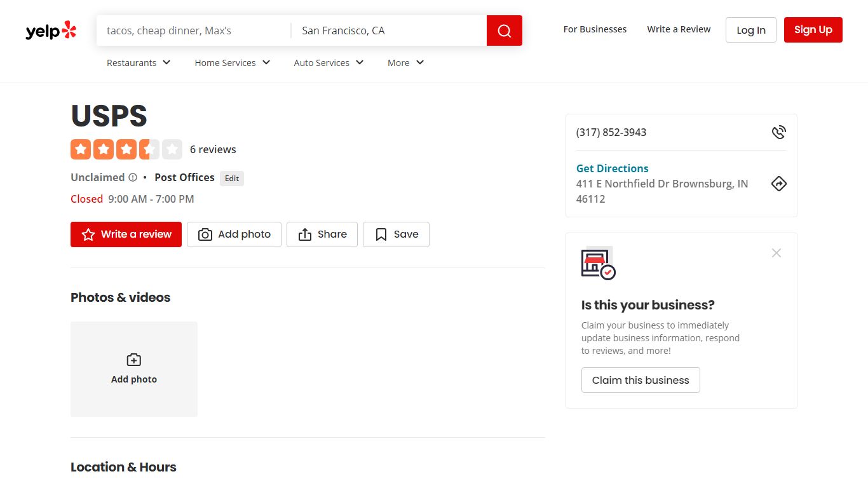This screenshot has height=488, width=868.
Task: Click the red search magnifier button
Action: [505, 30]
